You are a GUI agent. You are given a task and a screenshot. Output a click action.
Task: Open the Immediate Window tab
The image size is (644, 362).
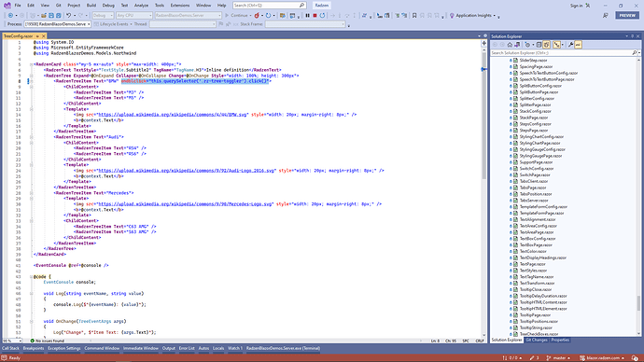140,348
